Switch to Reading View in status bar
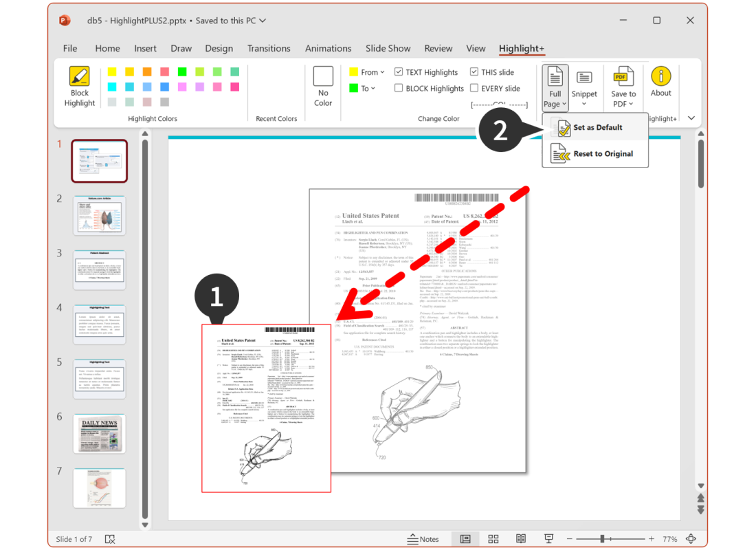This screenshot has width=756, height=550. [x=521, y=539]
